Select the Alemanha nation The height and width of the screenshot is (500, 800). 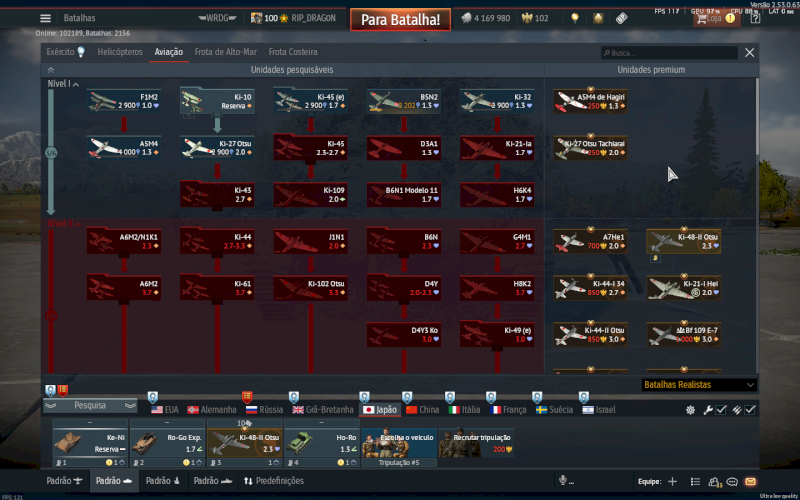tap(212, 410)
